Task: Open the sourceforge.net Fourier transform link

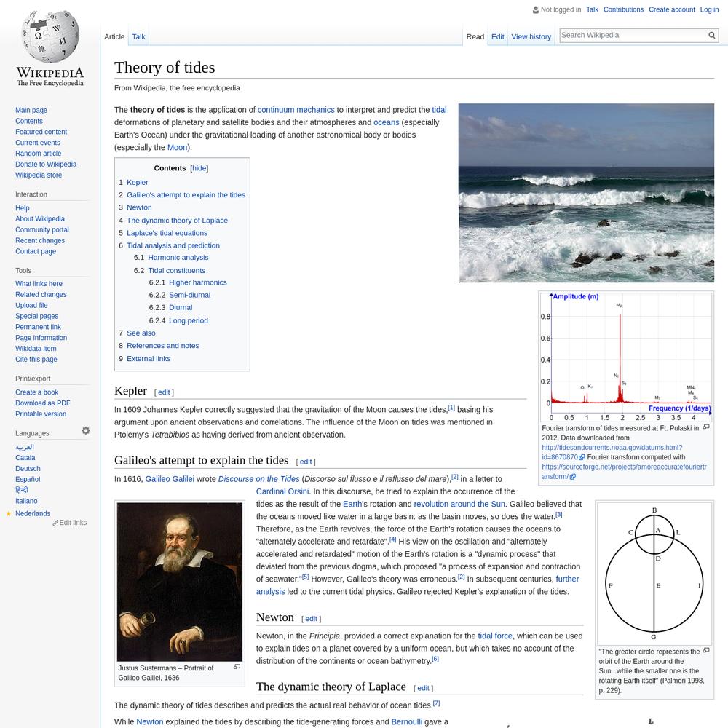Action: [624, 472]
